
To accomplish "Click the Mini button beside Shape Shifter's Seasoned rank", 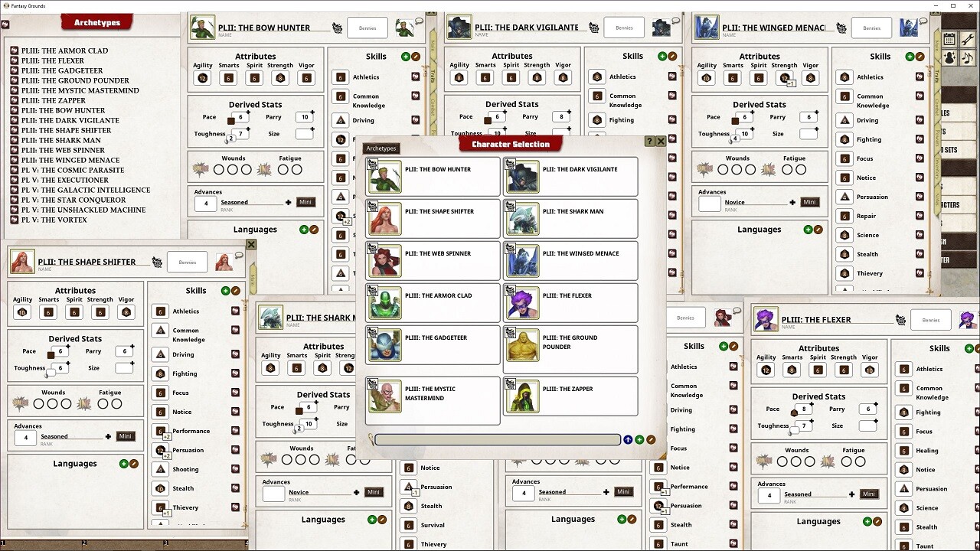I will (125, 436).
